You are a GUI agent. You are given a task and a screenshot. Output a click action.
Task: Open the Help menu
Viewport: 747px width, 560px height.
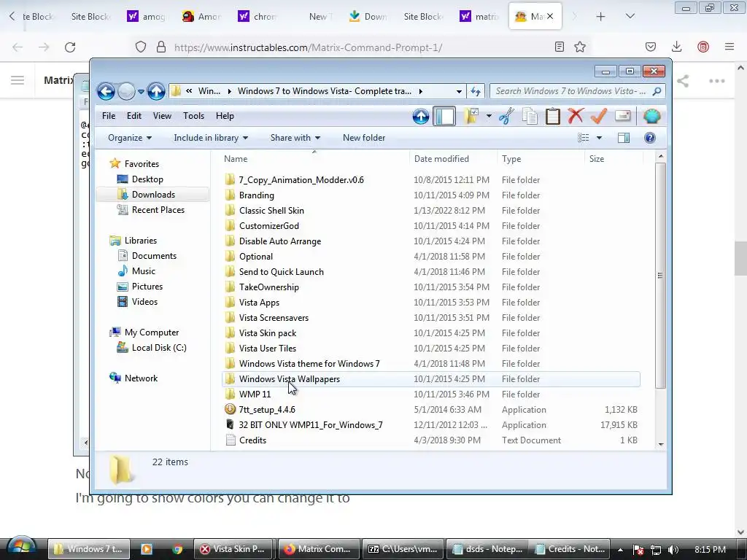[x=225, y=116]
